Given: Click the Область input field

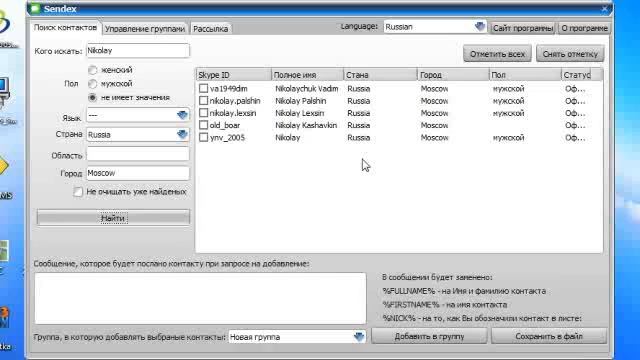Looking at the screenshot, I should pos(138,155).
